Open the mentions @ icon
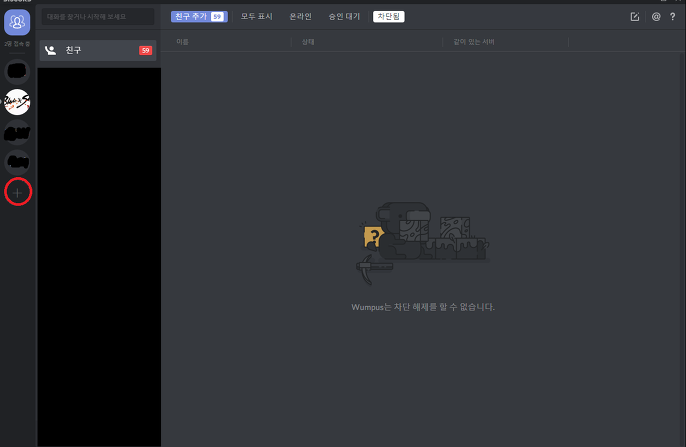 click(656, 17)
